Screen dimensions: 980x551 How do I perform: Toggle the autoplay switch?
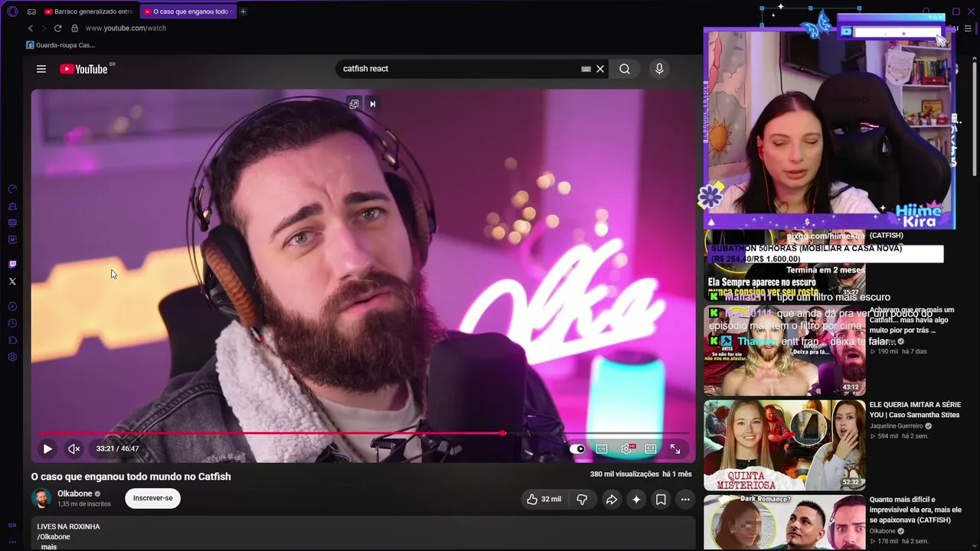pos(577,449)
